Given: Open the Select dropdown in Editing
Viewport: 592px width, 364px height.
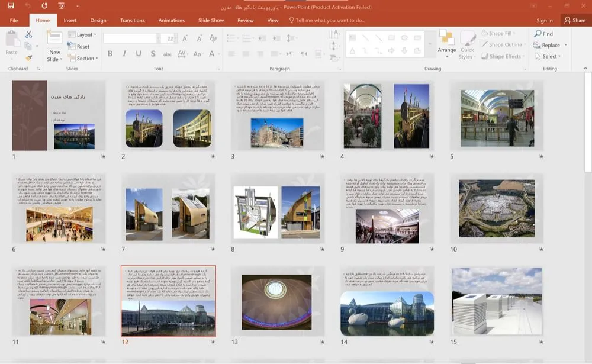Looking at the screenshot, I should tap(547, 57).
